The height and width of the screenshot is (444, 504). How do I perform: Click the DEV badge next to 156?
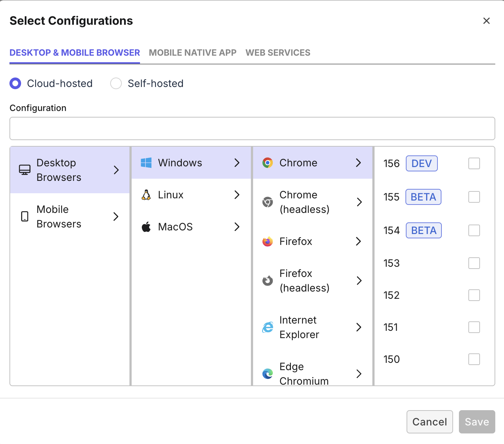point(422,163)
